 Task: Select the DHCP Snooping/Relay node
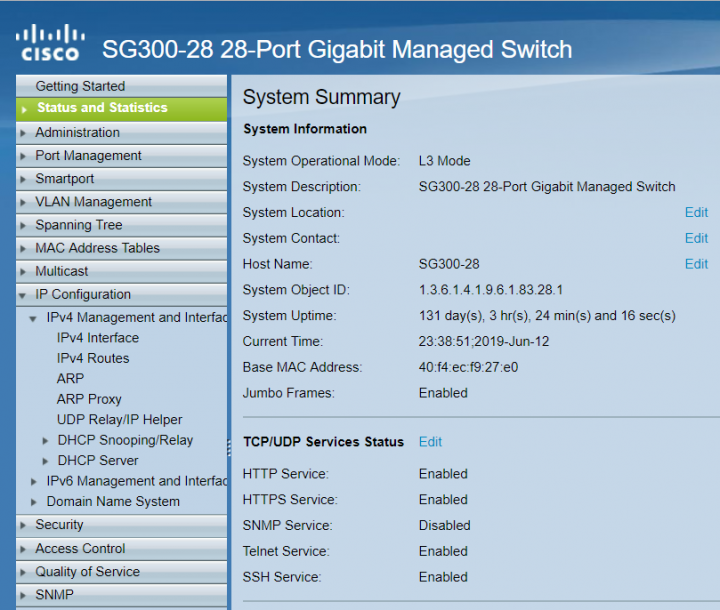pos(125,440)
